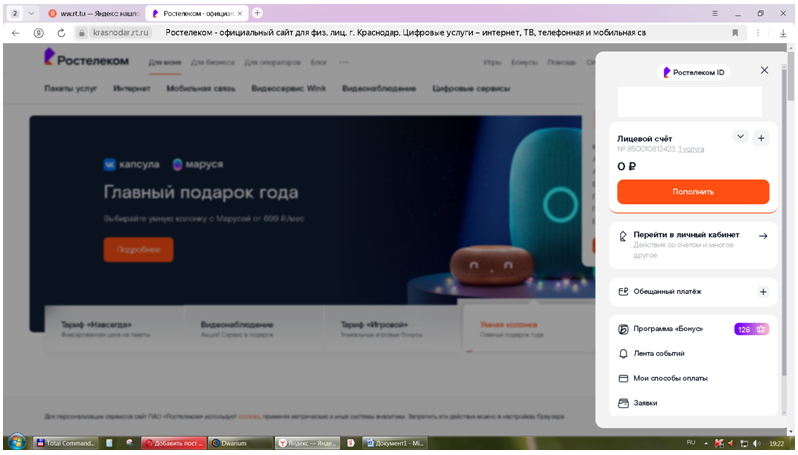Image resolution: width=798 pixels, height=455 pixels.
Task: Click the arrow next to личный кабинет
Action: click(x=763, y=236)
